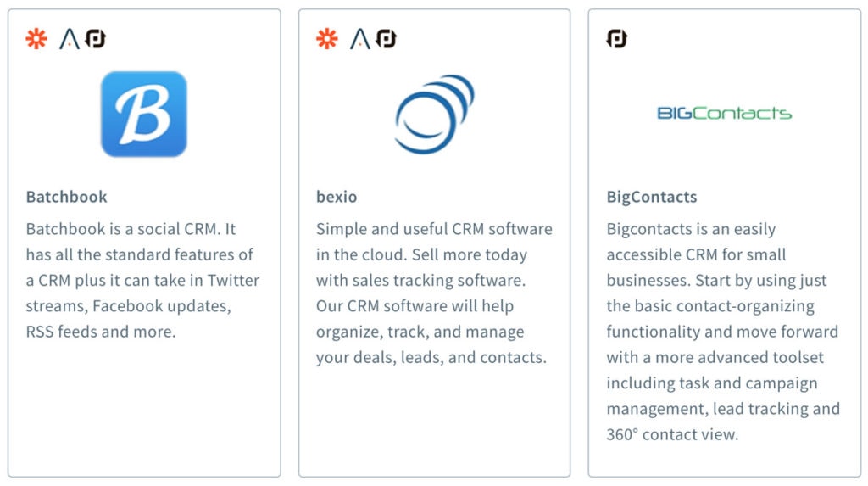
Task: Select the Batchbook title link
Action: [66, 197]
